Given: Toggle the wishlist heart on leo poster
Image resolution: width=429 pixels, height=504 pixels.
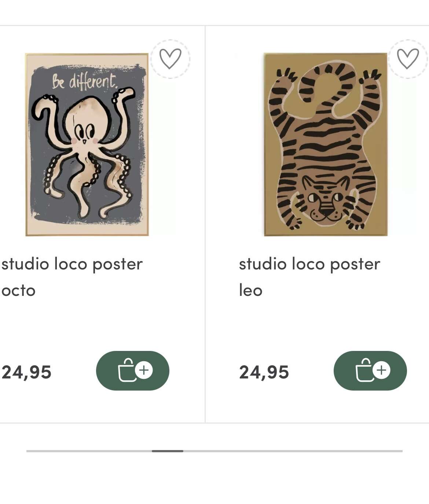Looking at the screenshot, I should coord(408,59).
